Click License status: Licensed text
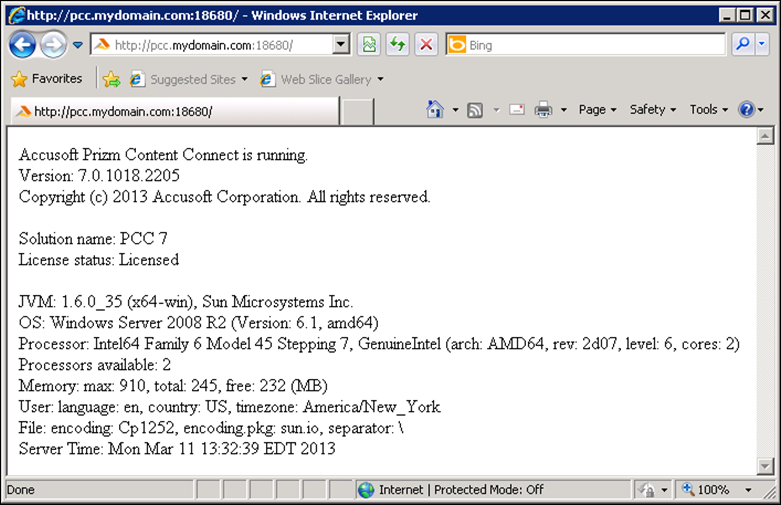The width and height of the screenshot is (781, 505). [99, 260]
